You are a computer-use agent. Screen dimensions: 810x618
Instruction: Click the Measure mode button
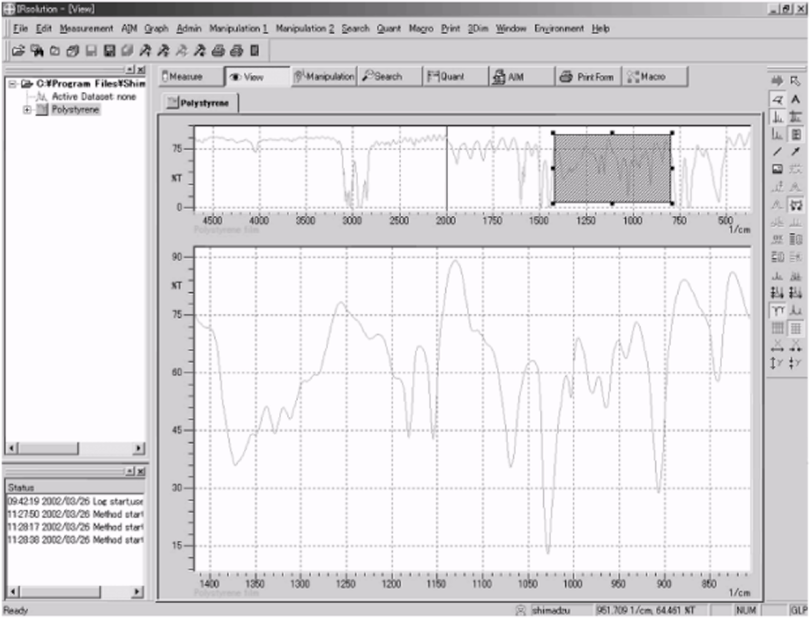coord(191,76)
